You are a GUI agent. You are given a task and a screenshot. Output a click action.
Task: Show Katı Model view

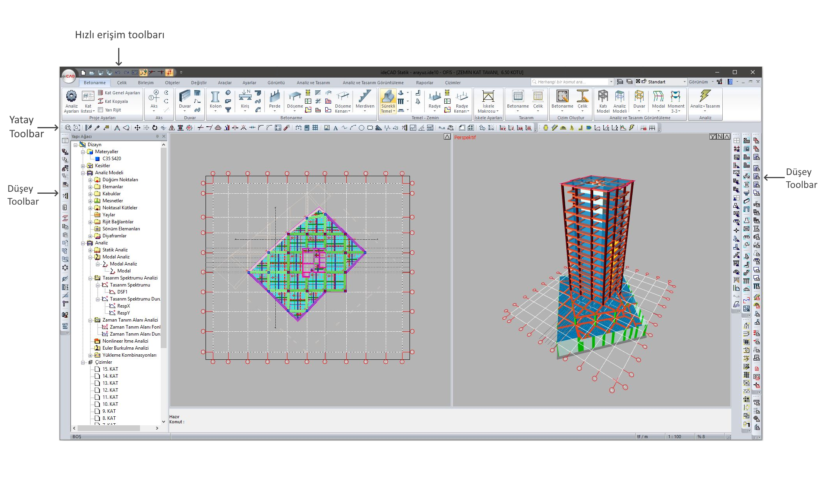coord(603,97)
